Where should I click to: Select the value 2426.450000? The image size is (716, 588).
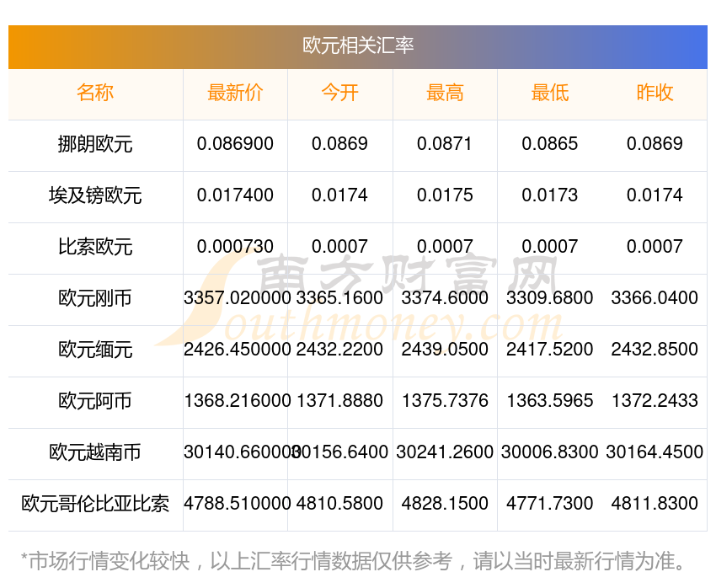237,350
